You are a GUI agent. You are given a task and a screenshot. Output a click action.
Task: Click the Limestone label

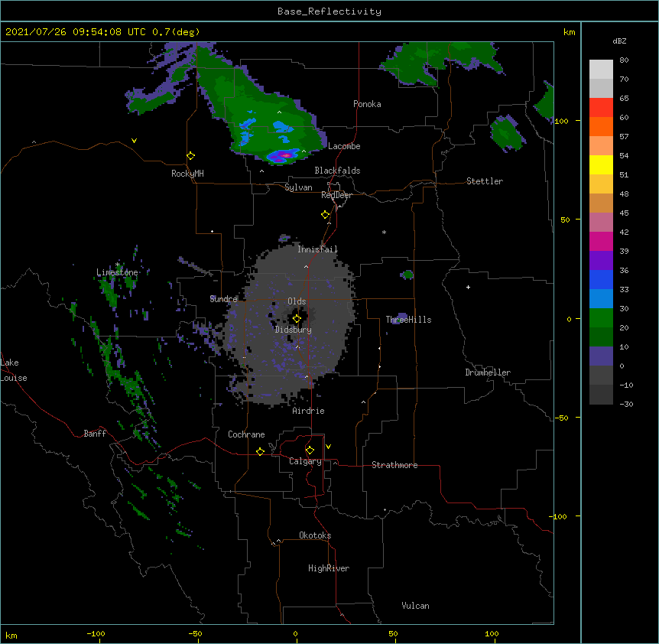(117, 272)
